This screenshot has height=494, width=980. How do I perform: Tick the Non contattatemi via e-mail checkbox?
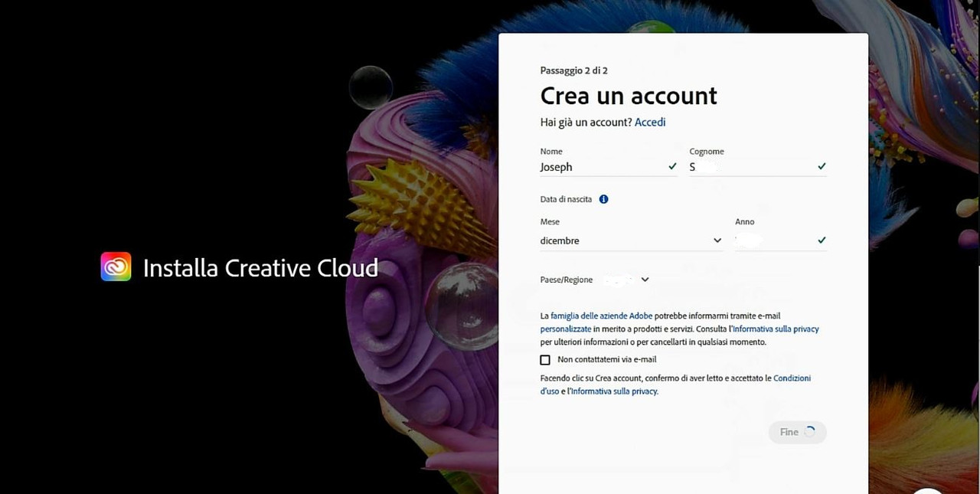coord(545,360)
